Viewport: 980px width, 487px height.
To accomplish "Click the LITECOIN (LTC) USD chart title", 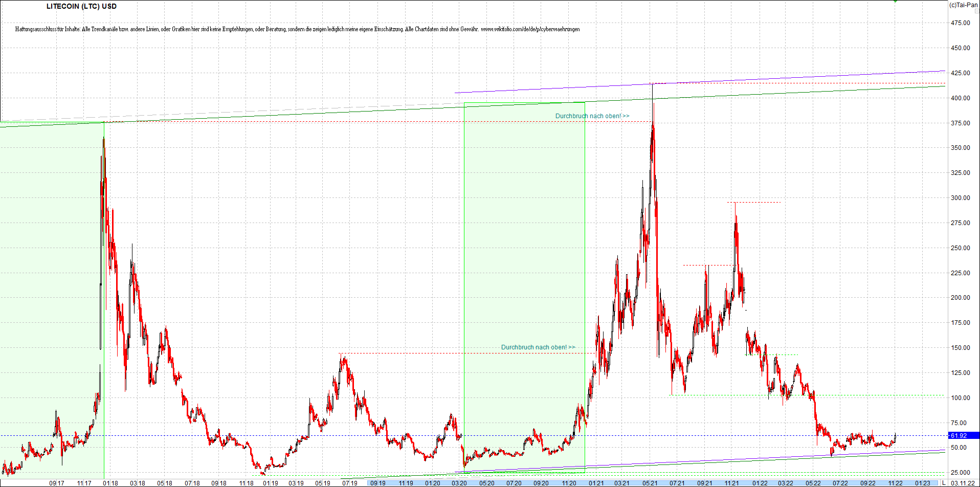I will (x=81, y=7).
